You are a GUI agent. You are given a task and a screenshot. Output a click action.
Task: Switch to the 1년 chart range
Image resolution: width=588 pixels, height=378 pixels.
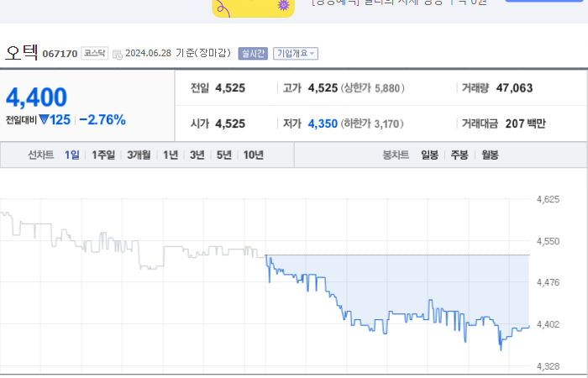(x=171, y=155)
